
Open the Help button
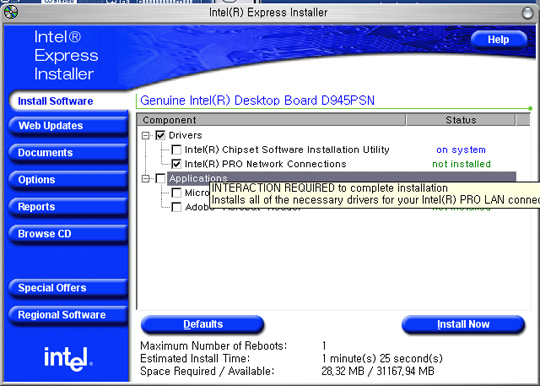pyautogui.click(x=498, y=40)
